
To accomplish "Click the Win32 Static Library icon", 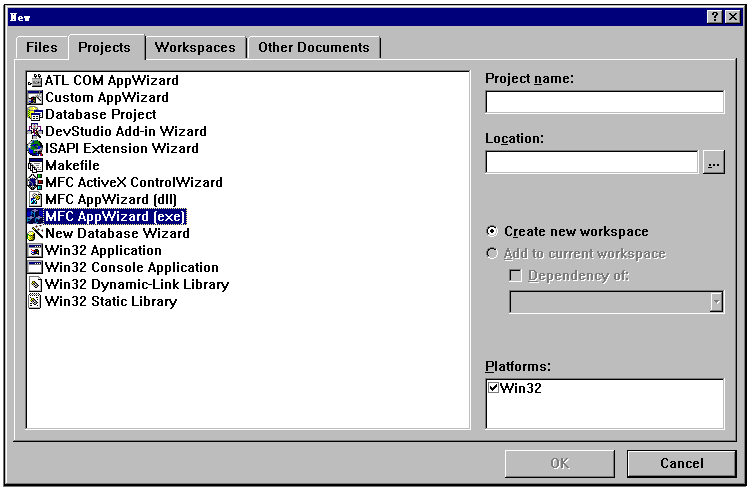I will point(35,301).
